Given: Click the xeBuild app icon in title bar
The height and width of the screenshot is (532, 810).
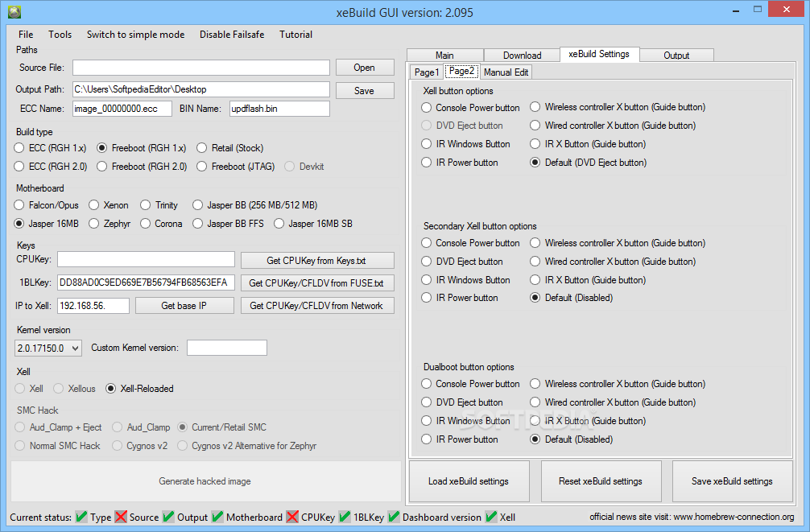Looking at the screenshot, I should 14,12.
